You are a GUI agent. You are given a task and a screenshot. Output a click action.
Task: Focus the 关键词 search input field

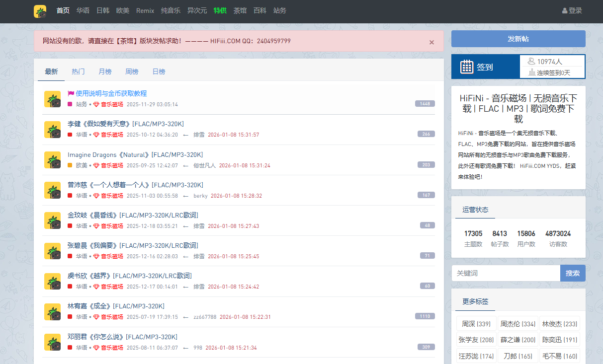506,273
